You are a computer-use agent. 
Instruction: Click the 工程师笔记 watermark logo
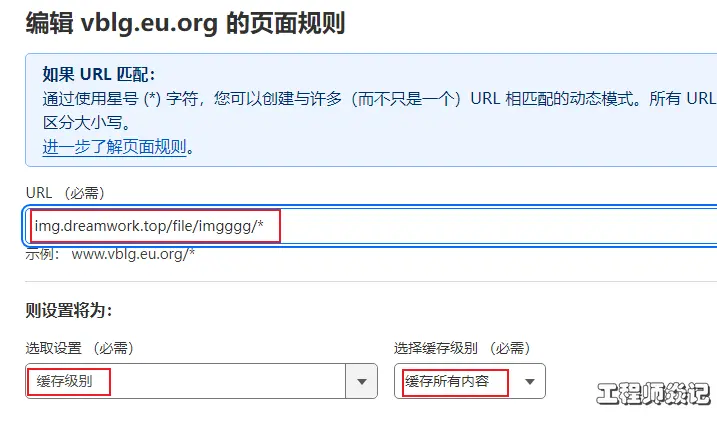pyautogui.click(x=653, y=393)
